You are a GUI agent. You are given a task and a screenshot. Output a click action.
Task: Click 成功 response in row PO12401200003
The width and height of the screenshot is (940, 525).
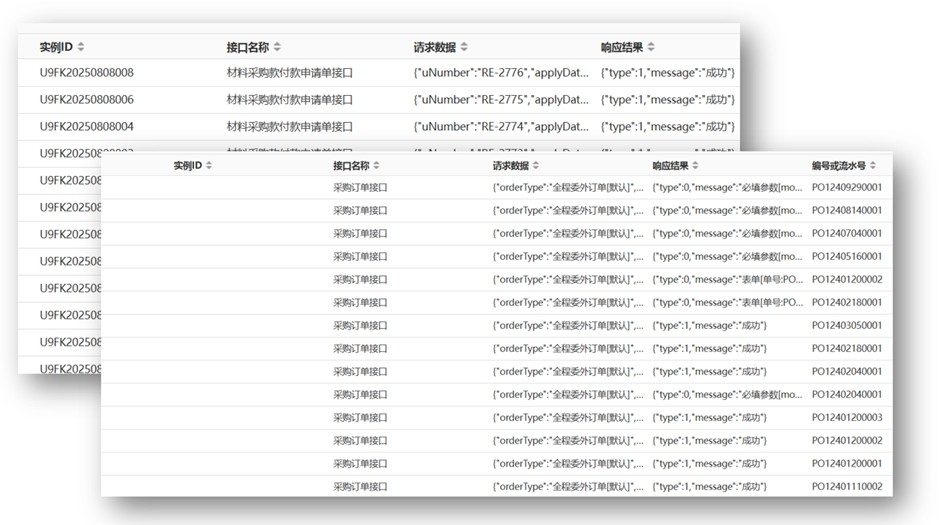pyautogui.click(x=710, y=418)
